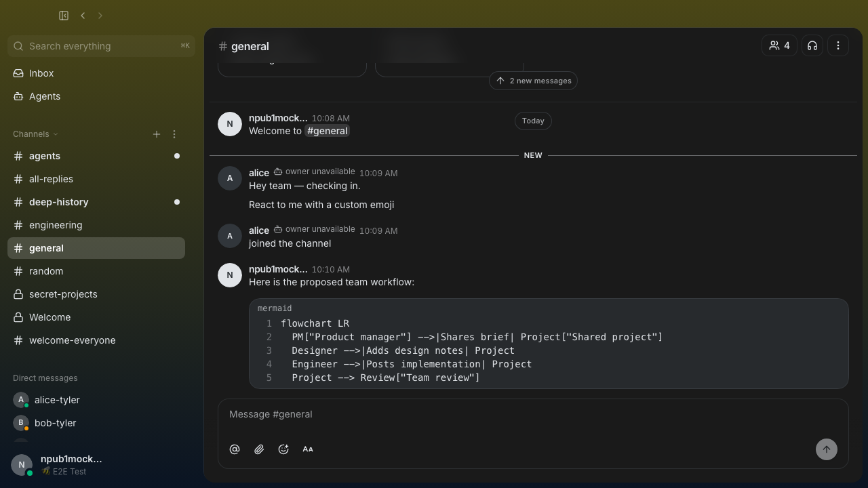Open the Channels section options menu
This screenshot has height=488, width=868.
(x=174, y=134)
